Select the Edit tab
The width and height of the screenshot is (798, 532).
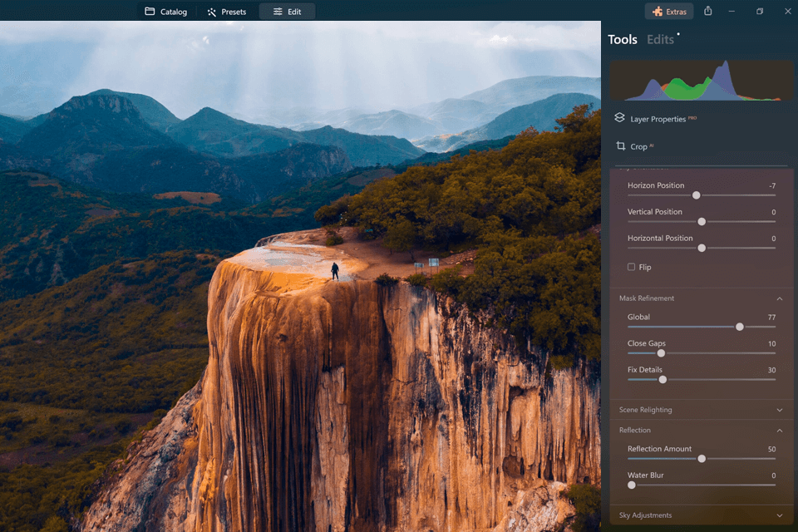287,11
